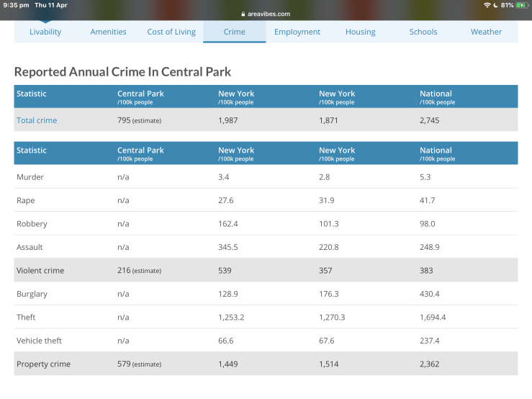Screen dimensions: 532x399
Task: Switch to the Weather tab
Action: pyautogui.click(x=486, y=32)
